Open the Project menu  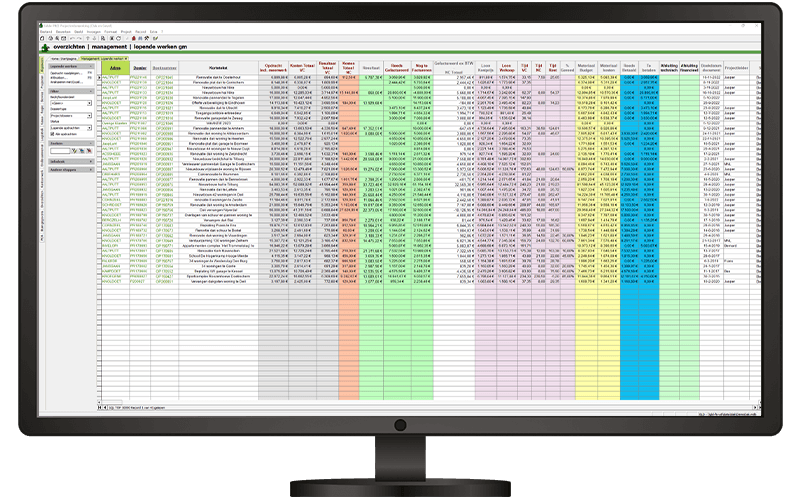[x=126, y=32]
